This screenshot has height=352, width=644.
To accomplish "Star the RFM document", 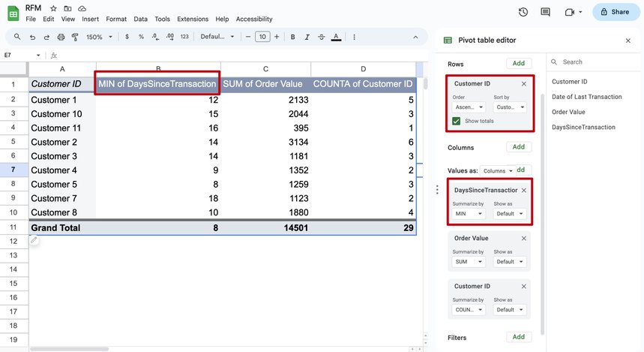I will 53,8.
